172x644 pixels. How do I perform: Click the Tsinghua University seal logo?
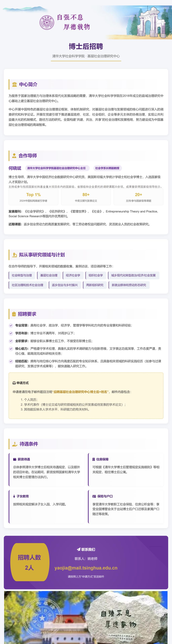point(47,22)
